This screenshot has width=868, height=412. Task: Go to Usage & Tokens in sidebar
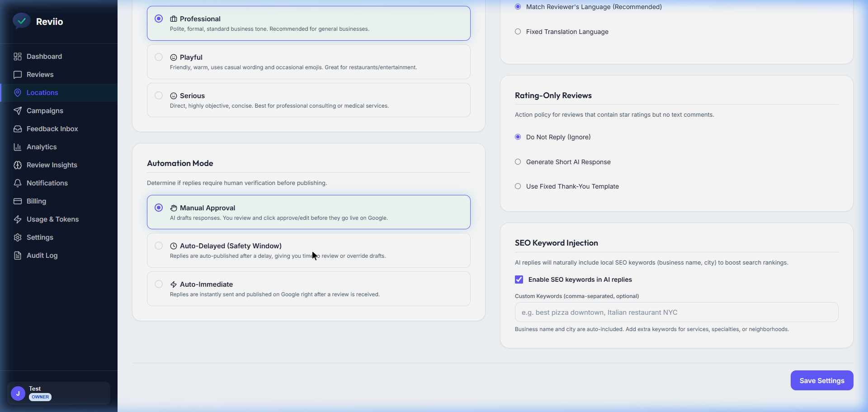coord(59,219)
